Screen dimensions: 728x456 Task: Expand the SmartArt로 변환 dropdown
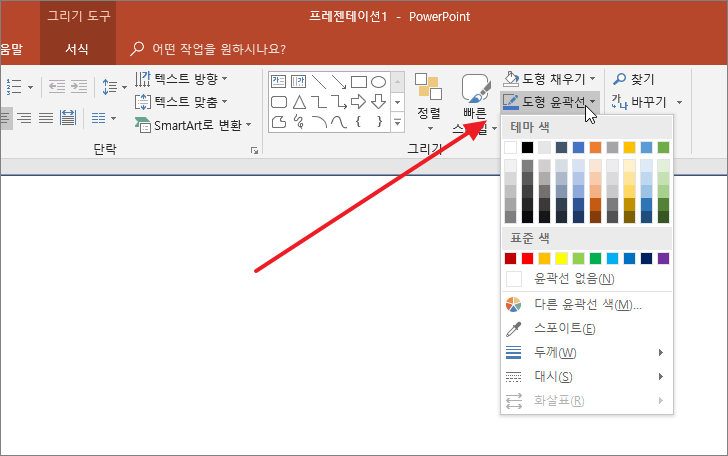click(248, 125)
